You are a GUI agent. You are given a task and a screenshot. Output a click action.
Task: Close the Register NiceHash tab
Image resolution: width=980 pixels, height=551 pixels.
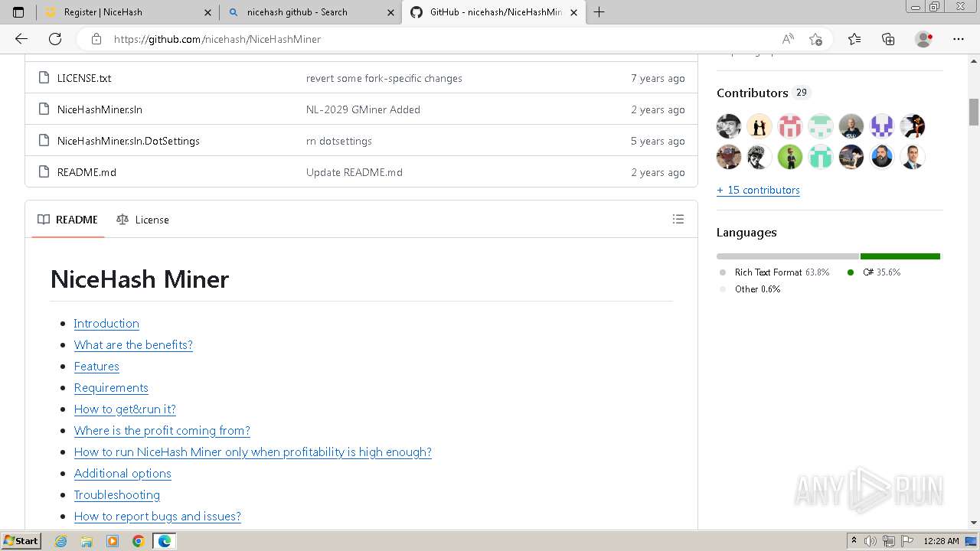tap(207, 12)
